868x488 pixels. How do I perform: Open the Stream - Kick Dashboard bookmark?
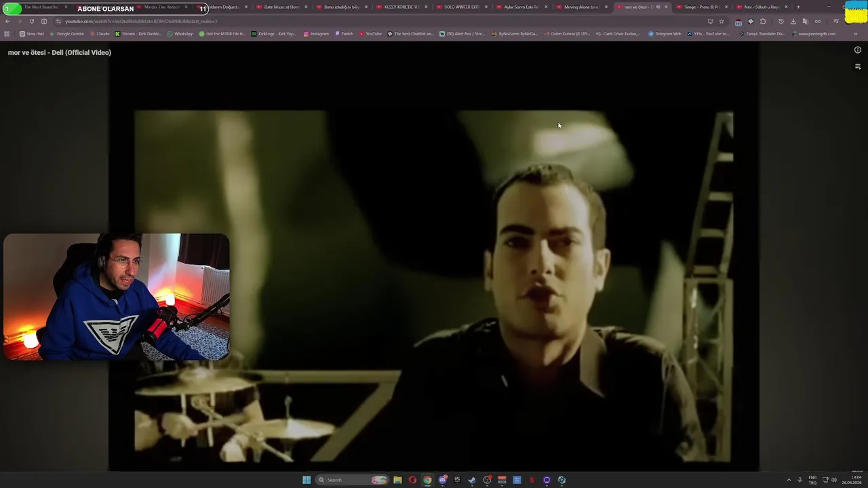[x=138, y=34]
